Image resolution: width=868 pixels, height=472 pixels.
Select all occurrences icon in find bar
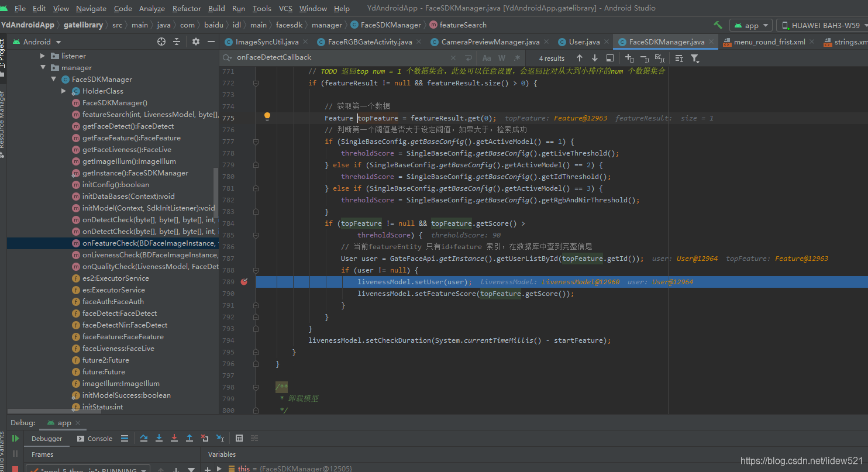point(660,58)
